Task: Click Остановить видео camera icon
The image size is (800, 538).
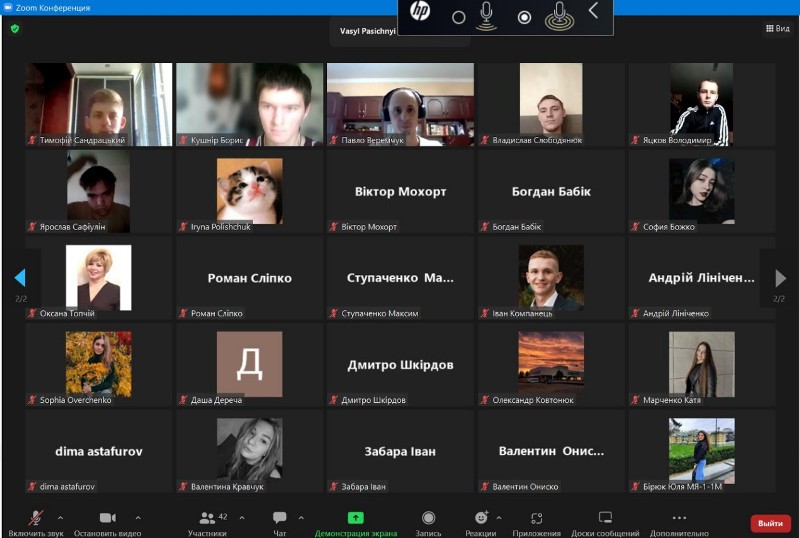Action: 108,518
